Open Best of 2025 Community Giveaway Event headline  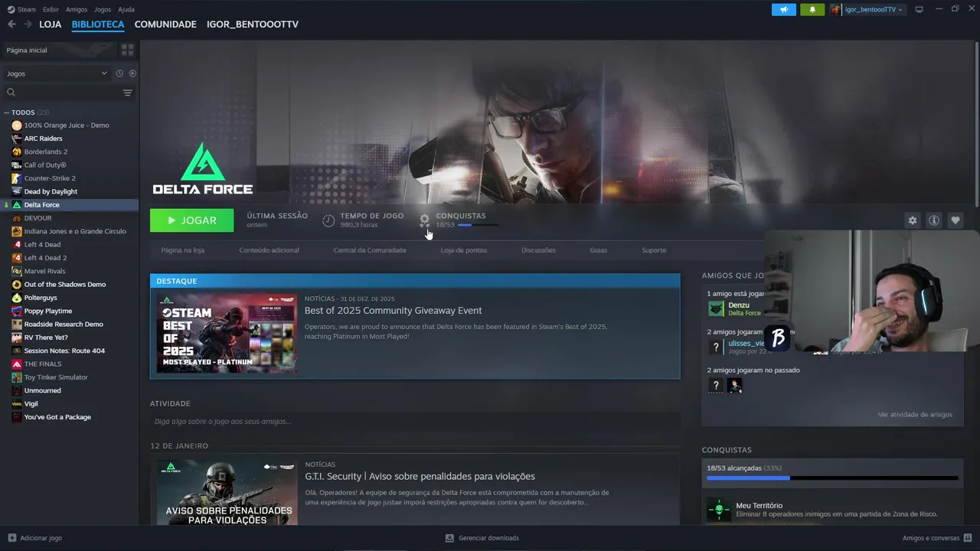[393, 311]
